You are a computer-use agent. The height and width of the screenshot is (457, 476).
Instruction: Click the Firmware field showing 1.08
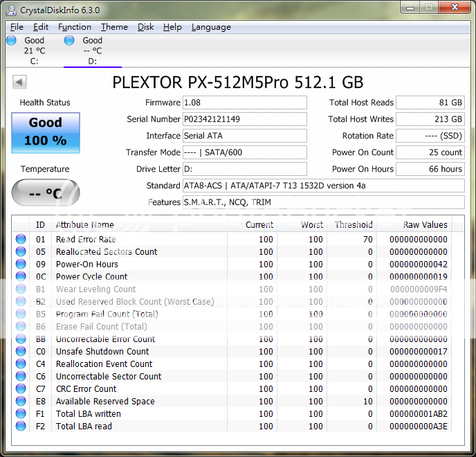[245, 102]
